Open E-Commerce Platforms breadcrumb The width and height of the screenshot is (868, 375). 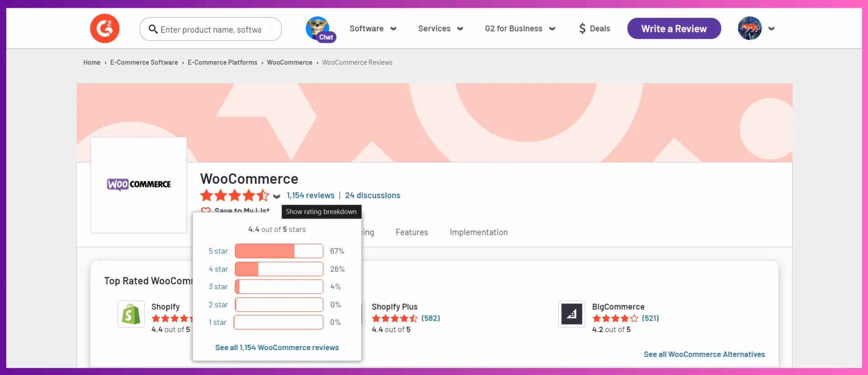[222, 62]
